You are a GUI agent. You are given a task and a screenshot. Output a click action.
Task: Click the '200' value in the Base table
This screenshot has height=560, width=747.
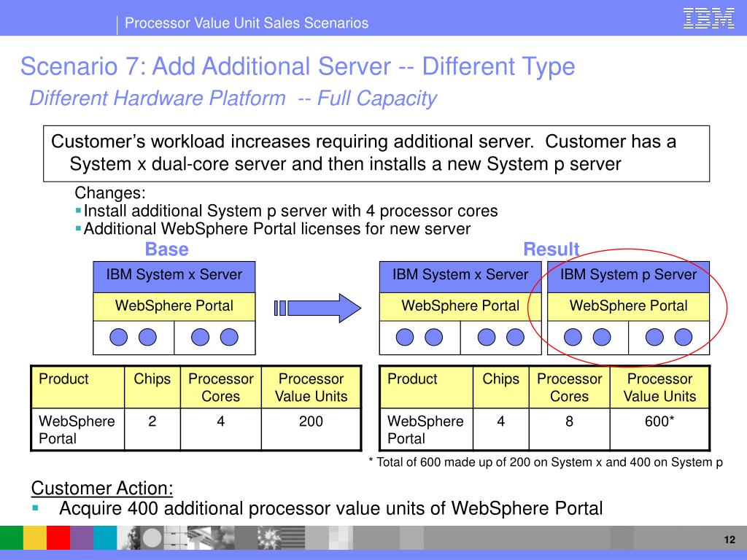pos(311,421)
